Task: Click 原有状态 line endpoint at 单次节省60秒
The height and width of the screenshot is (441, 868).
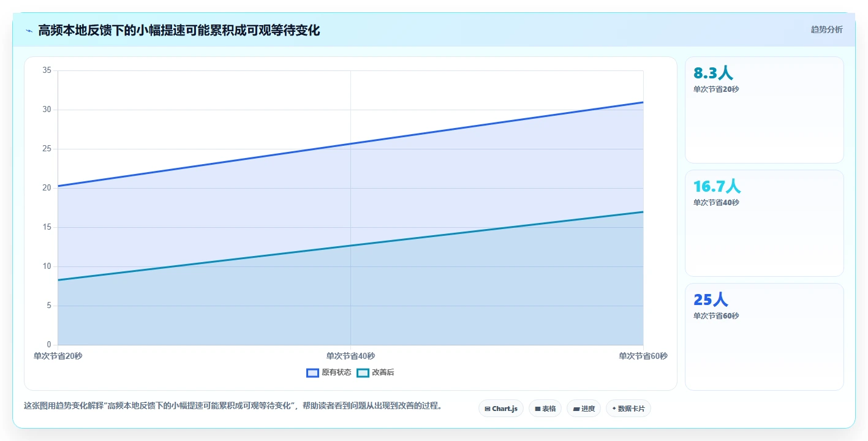Action: [x=643, y=102]
